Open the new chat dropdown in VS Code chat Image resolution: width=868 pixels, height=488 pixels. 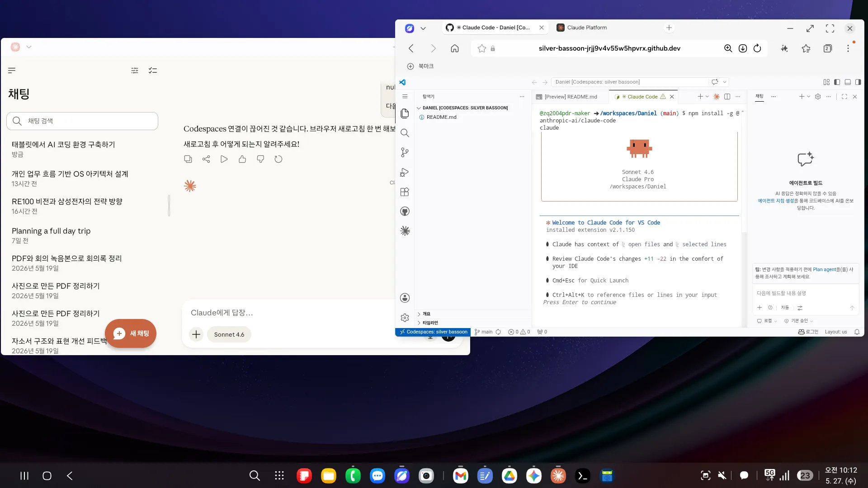coord(808,97)
